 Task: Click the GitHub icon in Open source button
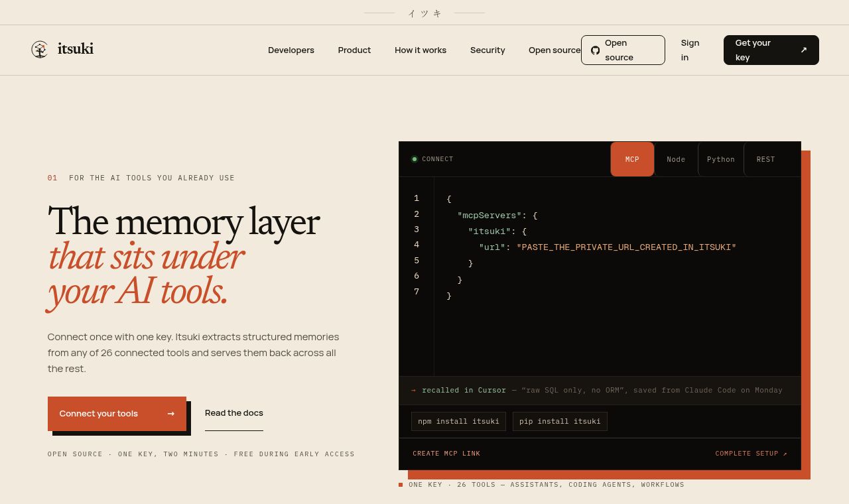[595, 50]
